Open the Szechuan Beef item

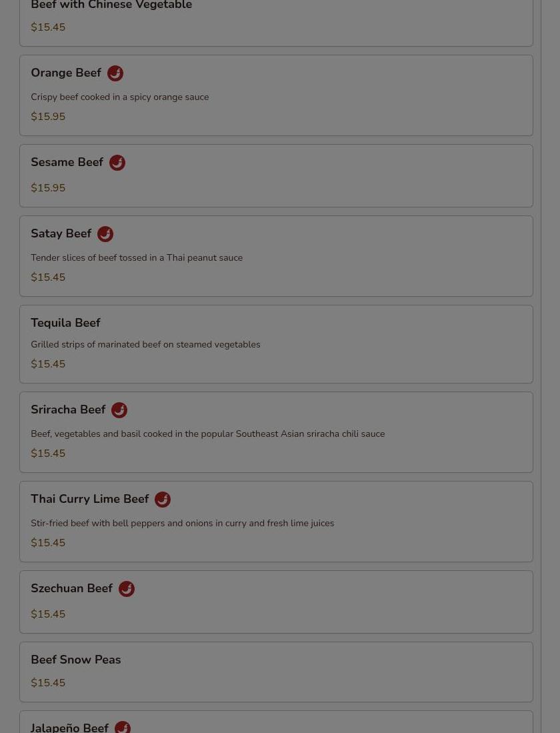click(276, 602)
